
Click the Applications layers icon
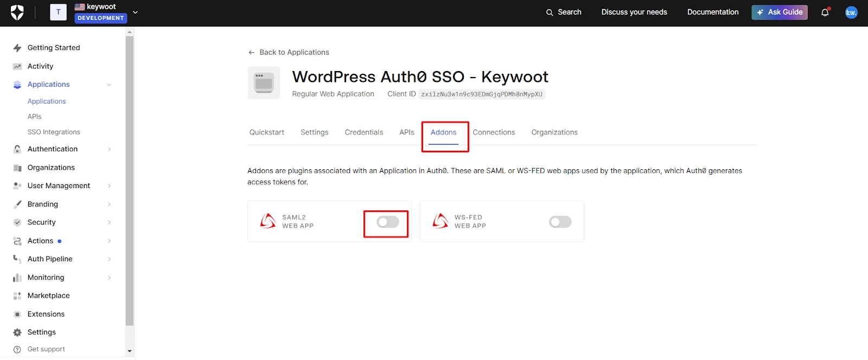[x=17, y=85]
